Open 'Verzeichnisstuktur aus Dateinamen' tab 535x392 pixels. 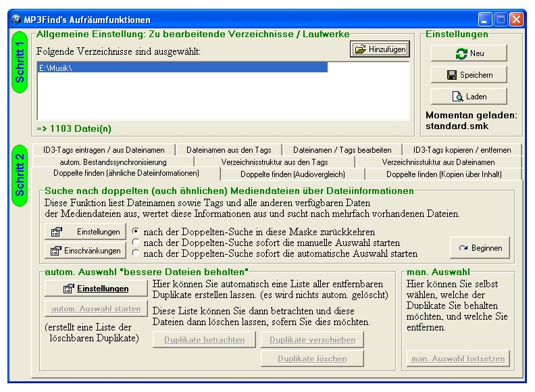point(438,162)
